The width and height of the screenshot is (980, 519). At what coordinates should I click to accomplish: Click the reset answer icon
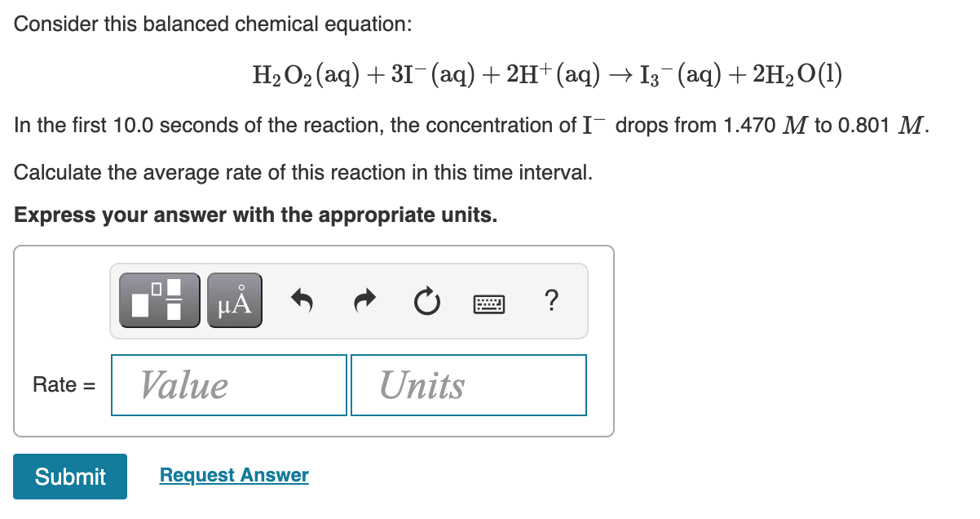click(426, 299)
